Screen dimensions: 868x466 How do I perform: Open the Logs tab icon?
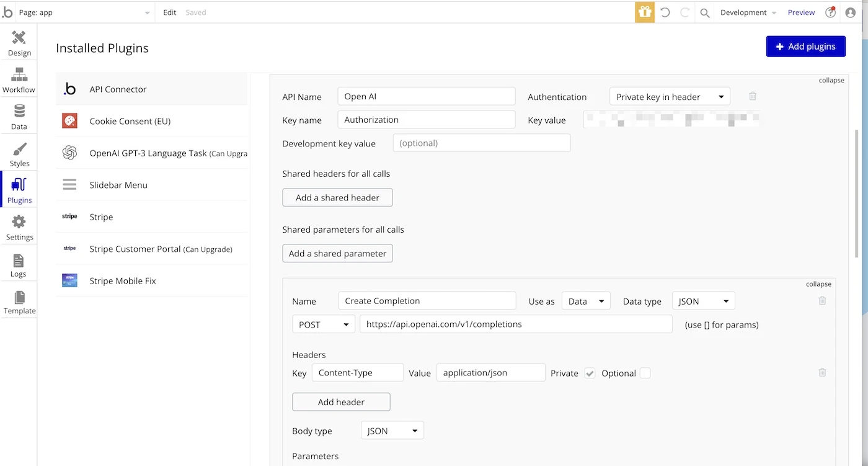19,260
